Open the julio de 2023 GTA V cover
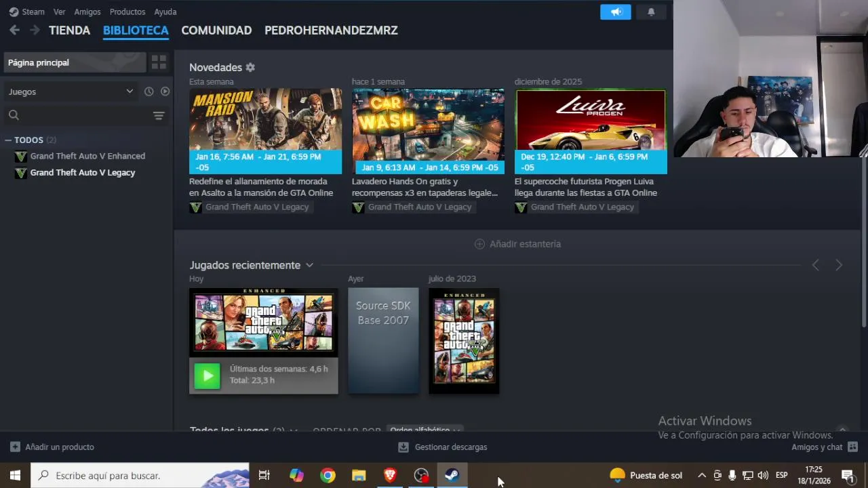The width and height of the screenshot is (868, 488). [464, 341]
